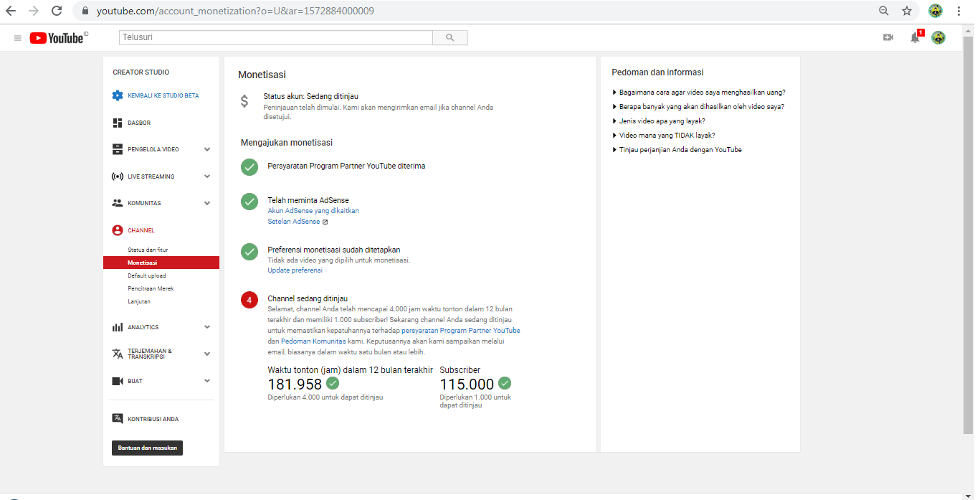Screen dimensions: 980x500
Task: Reload the page with the refresh icon
Action: pos(57,11)
